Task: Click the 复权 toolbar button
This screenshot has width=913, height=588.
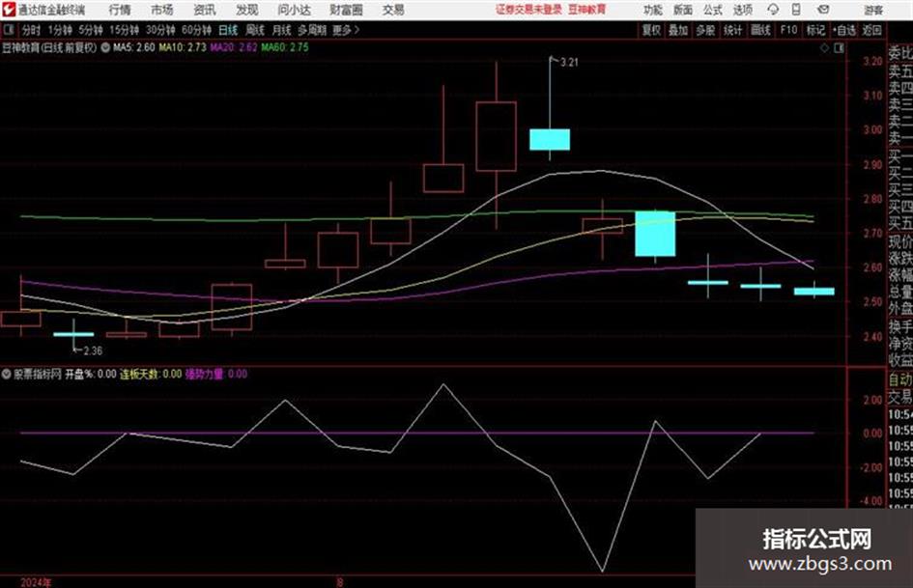Action: pyautogui.click(x=651, y=30)
